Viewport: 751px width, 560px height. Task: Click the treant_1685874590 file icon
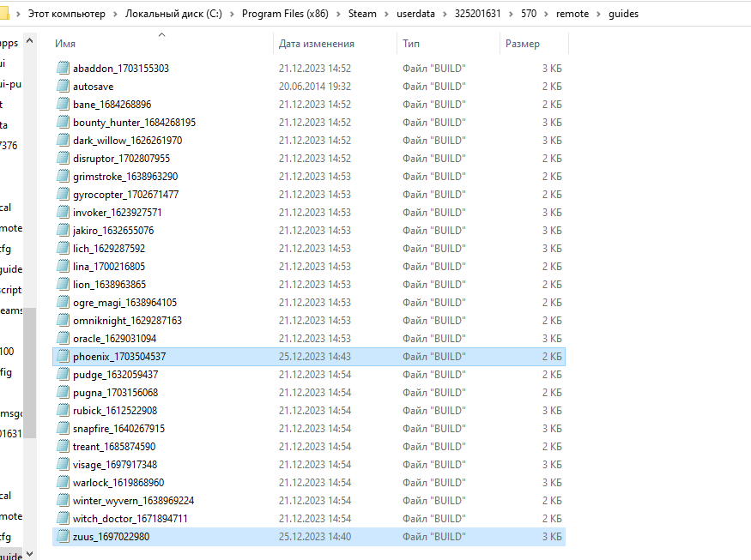63,447
